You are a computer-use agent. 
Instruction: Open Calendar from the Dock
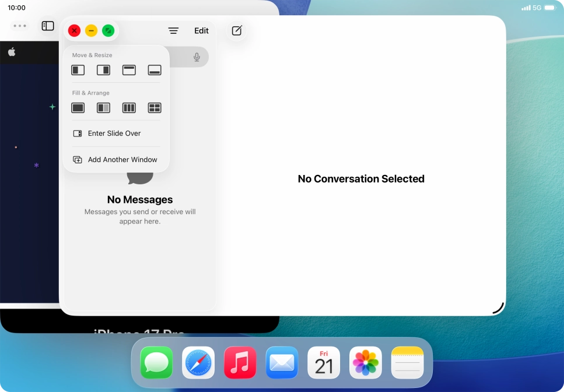[324, 362]
